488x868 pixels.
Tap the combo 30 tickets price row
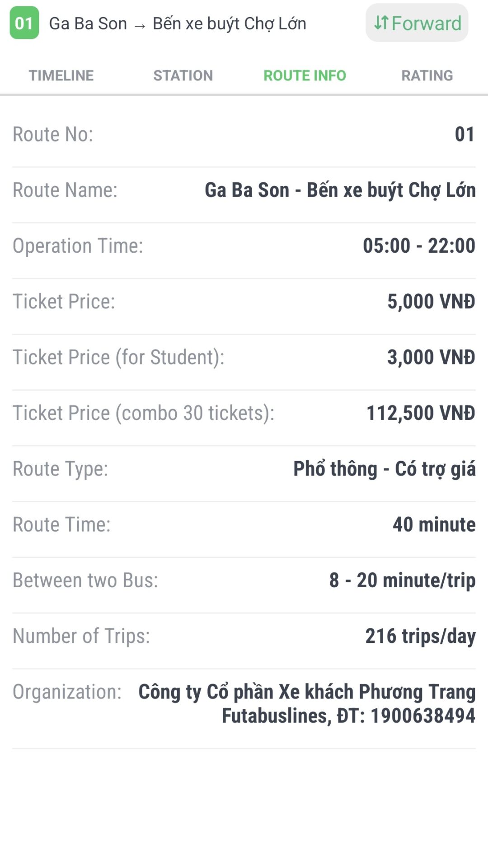click(244, 413)
